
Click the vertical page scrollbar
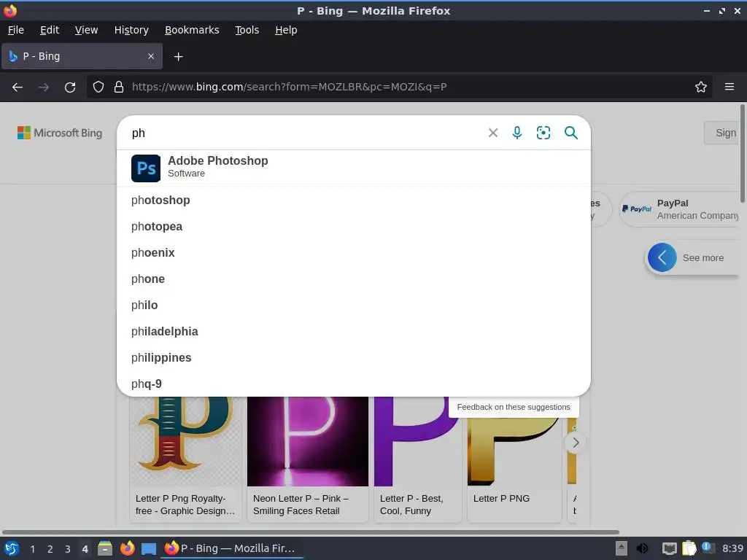click(x=742, y=153)
